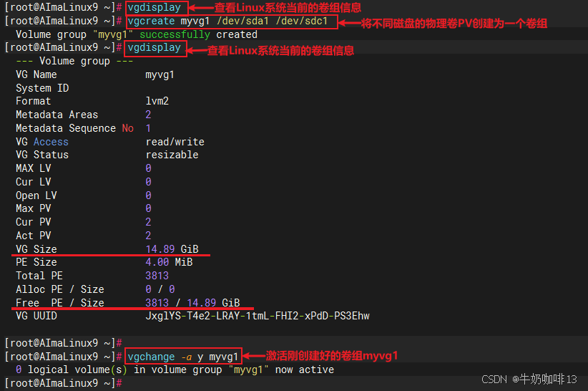Select the /dev/sdc1 device path
588x391 pixels.
[301, 21]
